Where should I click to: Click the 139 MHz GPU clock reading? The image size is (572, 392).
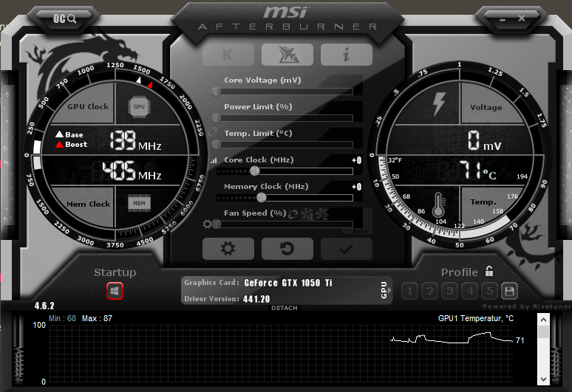[135, 140]
